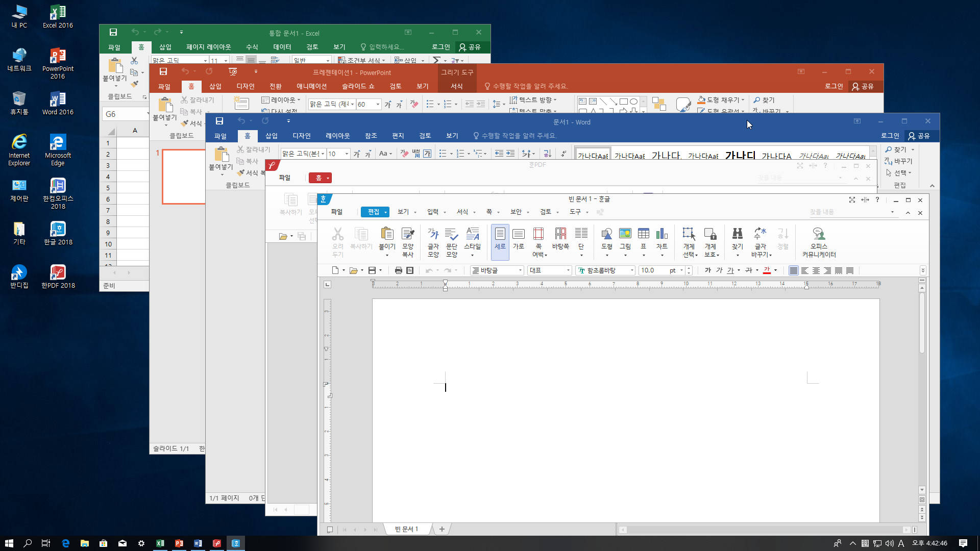
Task: Click the Open folder icon in Hangul toolbar
Action: tap(353, 270)
